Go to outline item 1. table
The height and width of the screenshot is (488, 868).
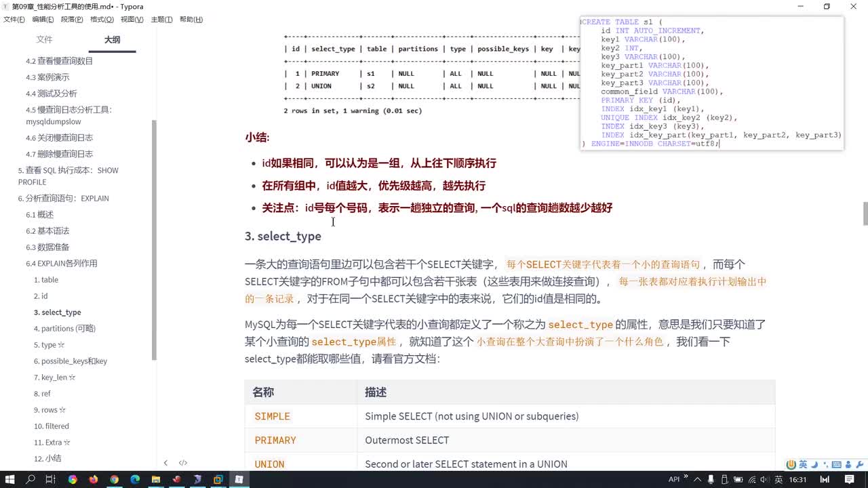(x=46, y=280)
